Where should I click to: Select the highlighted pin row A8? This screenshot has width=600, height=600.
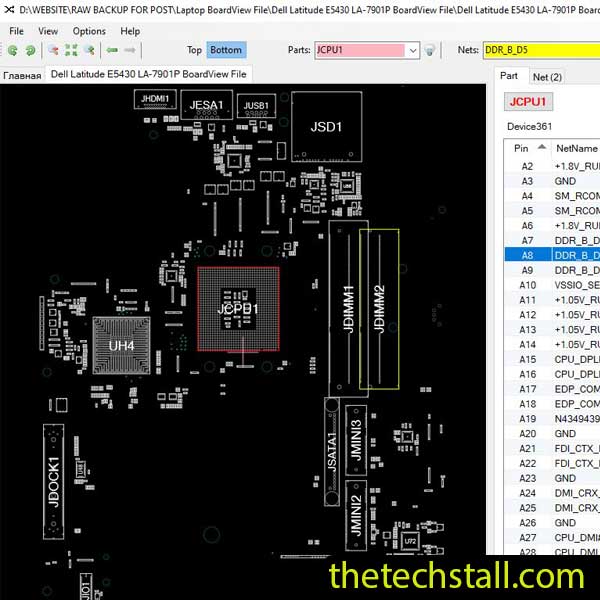point(552,255)
